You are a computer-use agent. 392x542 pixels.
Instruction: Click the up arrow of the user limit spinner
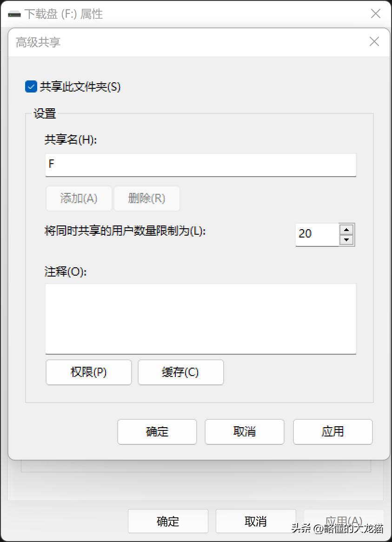click(x=346, y=229)
